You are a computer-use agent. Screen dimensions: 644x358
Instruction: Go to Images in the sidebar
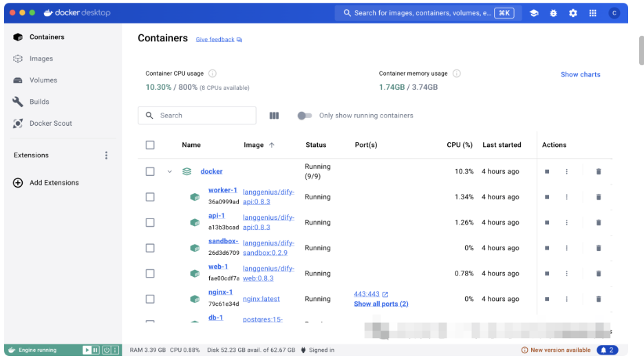(x=41, y=58)
